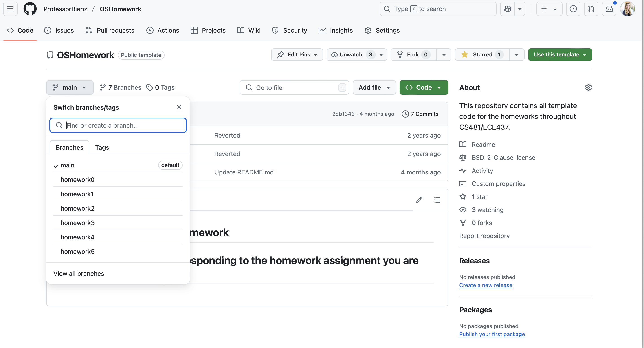Open the green Code dropdown
Image resolution: width=644 pixels, height=348 pixels.
[x=424, y=87]
